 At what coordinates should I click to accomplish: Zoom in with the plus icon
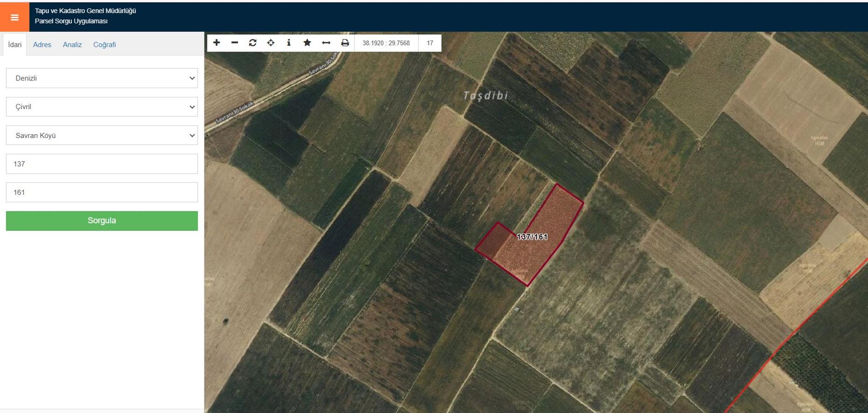[217, 43]
